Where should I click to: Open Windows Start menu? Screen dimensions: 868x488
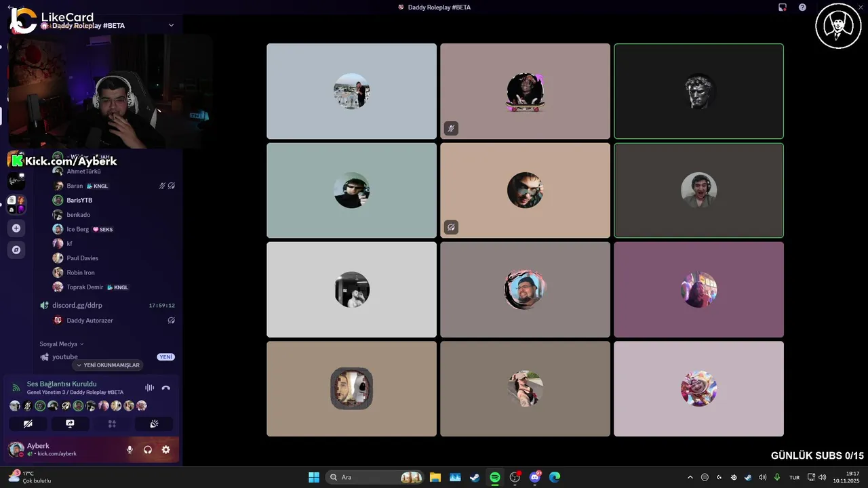(314, 477)
